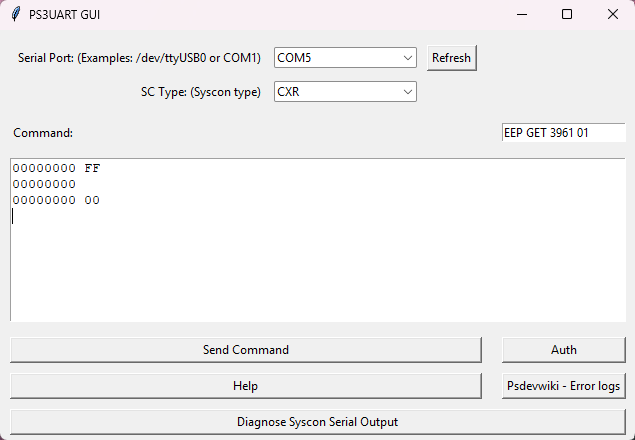Image resolution: width=635 pixels, height=440 pixels.
Task: Click the 'SC Type: (Syscon type)' label
Action: 200,92
